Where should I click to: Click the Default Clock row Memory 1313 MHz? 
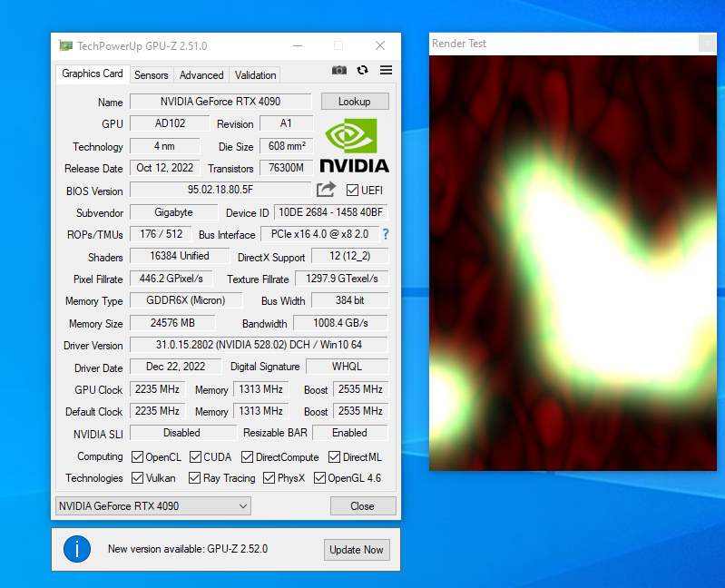[260, 411]
